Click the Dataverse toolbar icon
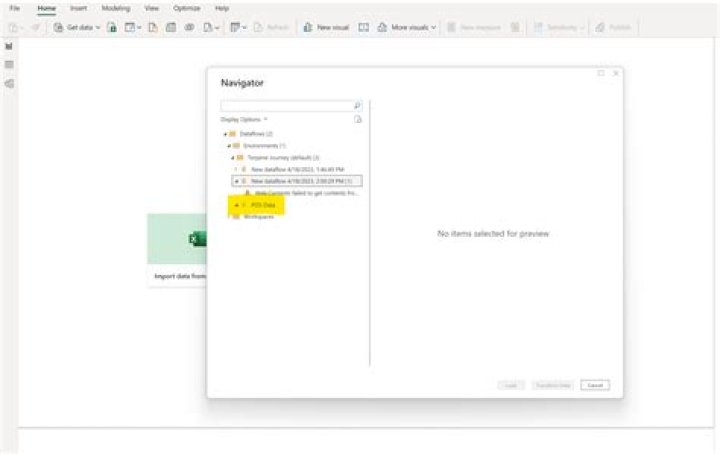Image resolution: width=720 pixels, height=454 pixels. point(189,28)
